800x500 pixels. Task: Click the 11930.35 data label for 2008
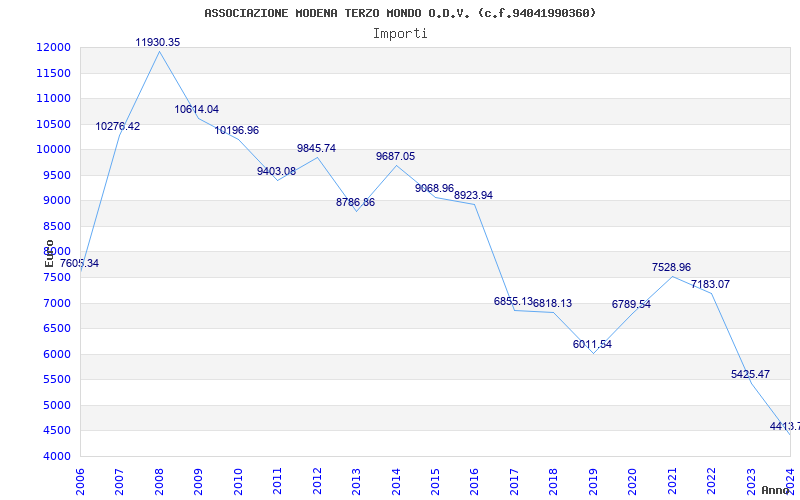pos(158,42)
